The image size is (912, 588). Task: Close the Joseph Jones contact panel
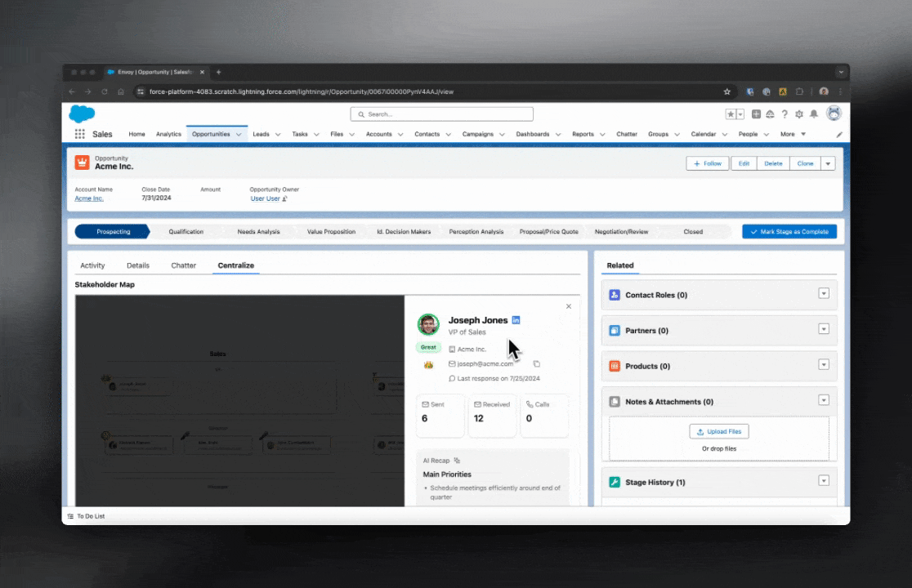pos(569,306)
